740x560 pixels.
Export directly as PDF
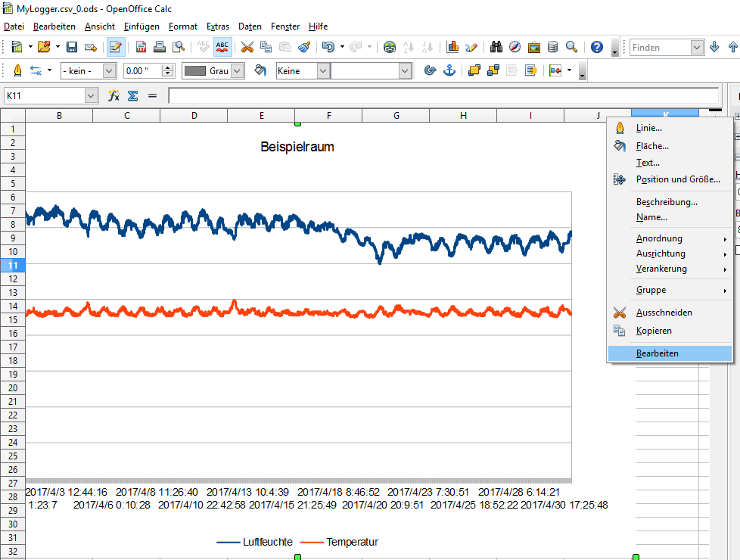tap(141, 47)
